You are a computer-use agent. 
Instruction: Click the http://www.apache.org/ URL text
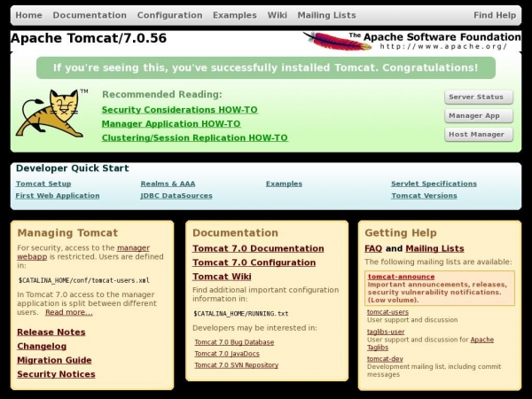click(x=443, y=46)
